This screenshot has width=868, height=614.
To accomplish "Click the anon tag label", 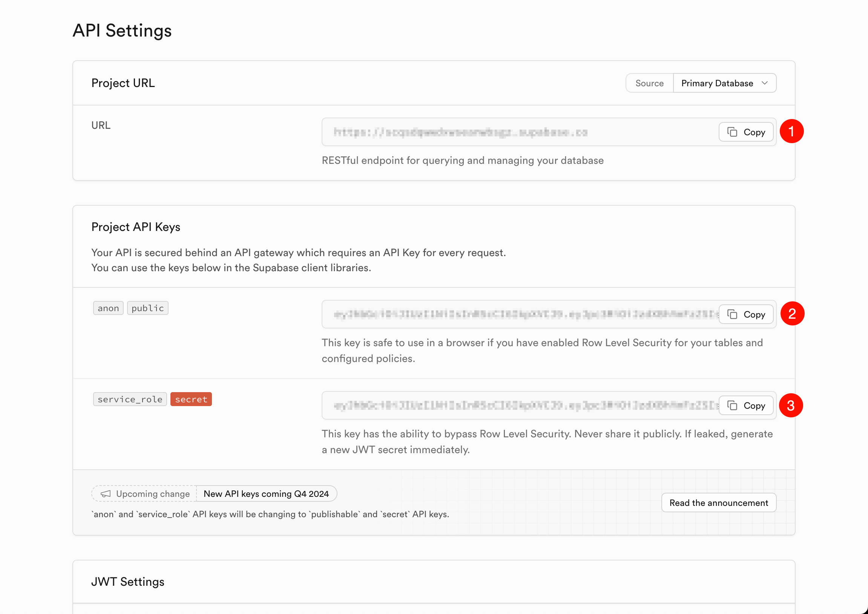I will (108, 308).
